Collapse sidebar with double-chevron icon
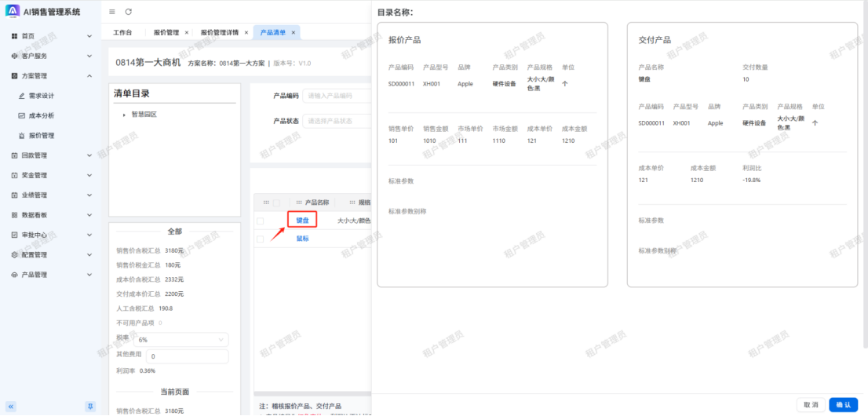868x416 pixels. click(11, 406)
